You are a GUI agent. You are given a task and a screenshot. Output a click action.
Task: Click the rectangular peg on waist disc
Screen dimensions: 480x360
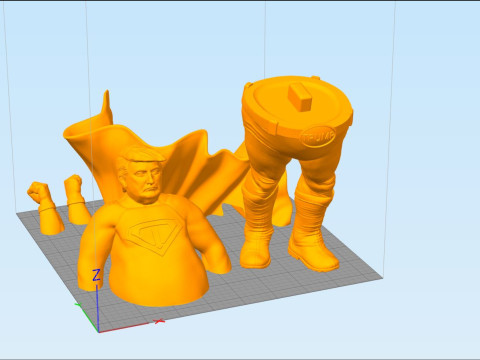coord(300,97)
